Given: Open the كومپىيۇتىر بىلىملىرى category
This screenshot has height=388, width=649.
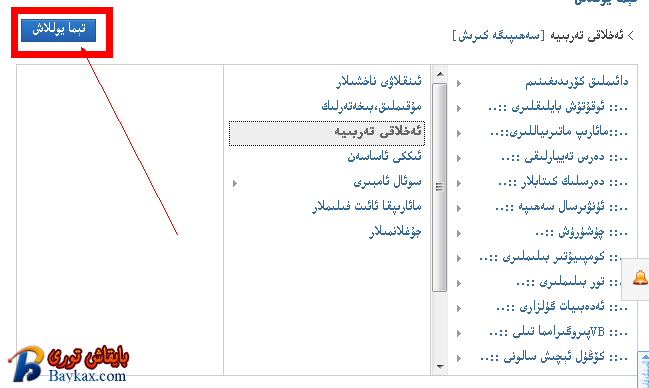Looking at the screenshot, I should point(553,258).
